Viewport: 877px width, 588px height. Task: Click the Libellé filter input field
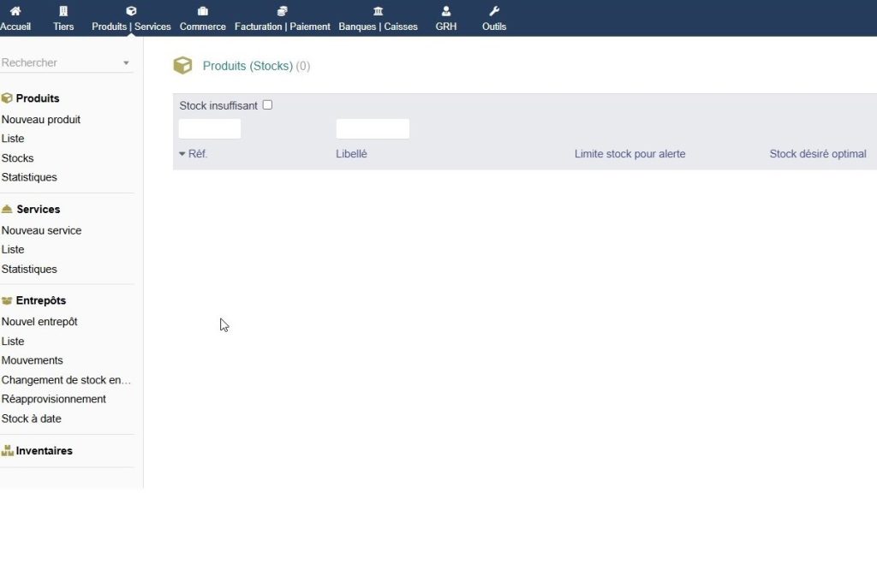pos(373,129)
